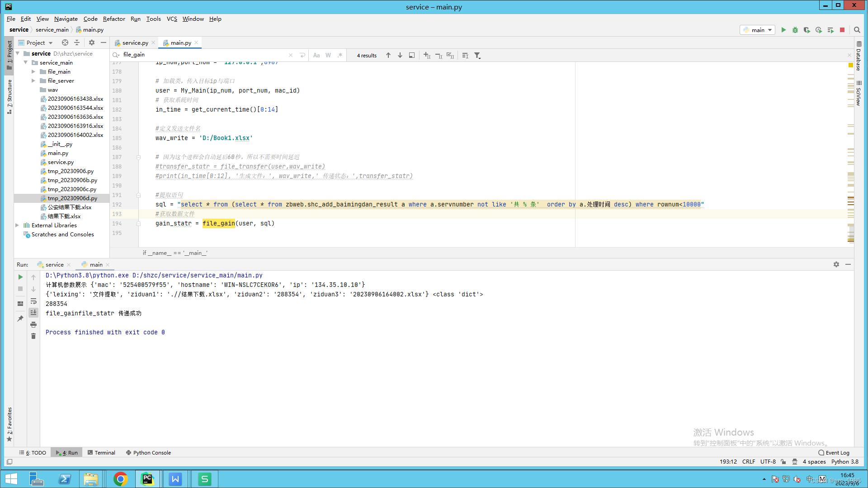Change UTF-8 file encoding
The width and height of the screenshot is (868, 488).
[x=768, y=461]
